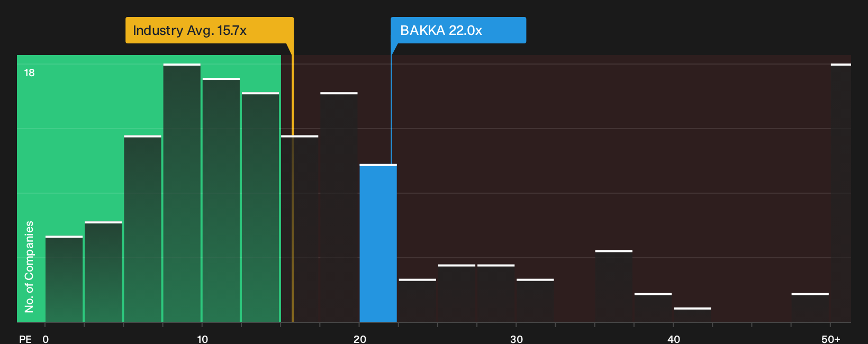Select the first green bar at PE 0
The width and height of the screenshot is (868, 344).
(x=64, y=279)
